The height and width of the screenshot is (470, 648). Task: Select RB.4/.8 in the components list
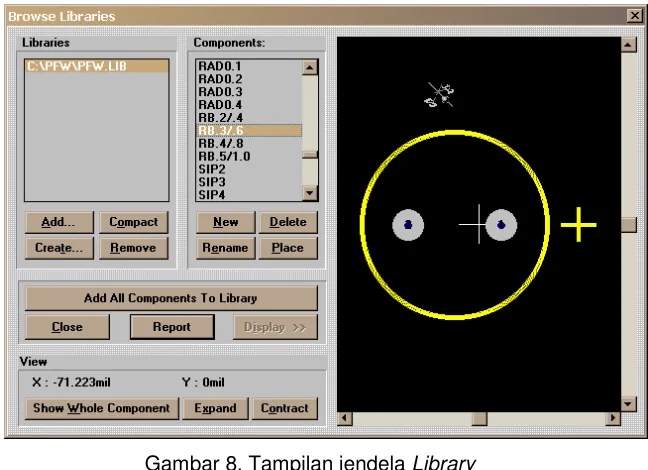[x=249, y=143]
